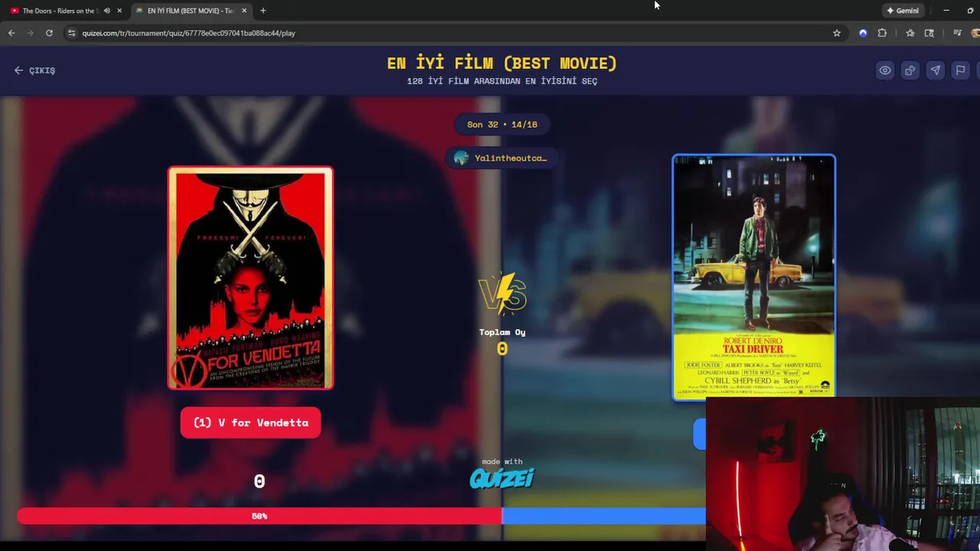Image resolution: width=980 pixels, height=551 pixels.
Task: Click the share link icon in quiz header
Action: (x=910, y=70)
